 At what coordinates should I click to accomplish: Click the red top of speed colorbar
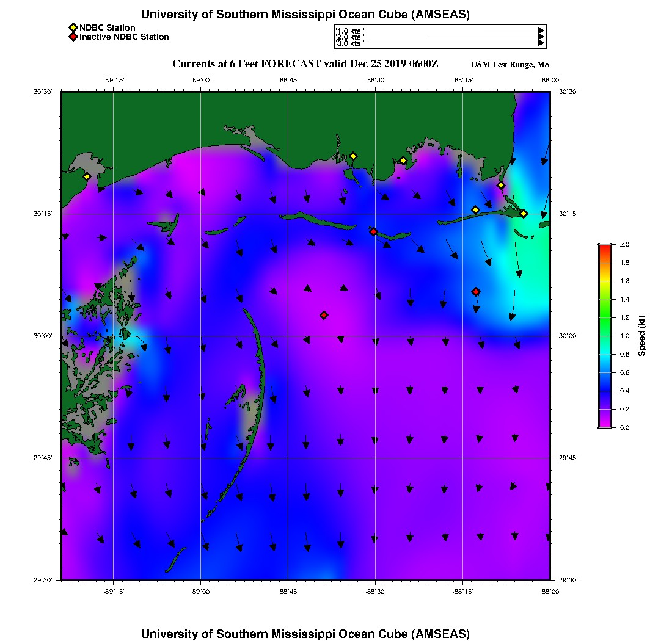(604, 247)
